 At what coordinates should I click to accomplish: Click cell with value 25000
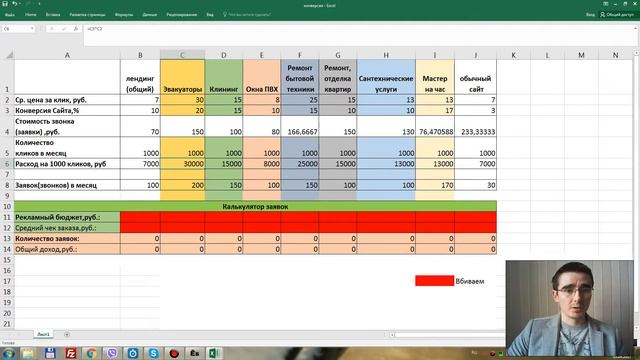[300, 164]
